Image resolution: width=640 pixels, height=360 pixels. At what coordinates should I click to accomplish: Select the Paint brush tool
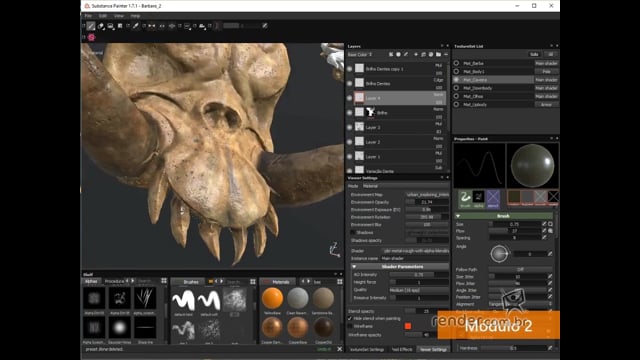point(91,26)
